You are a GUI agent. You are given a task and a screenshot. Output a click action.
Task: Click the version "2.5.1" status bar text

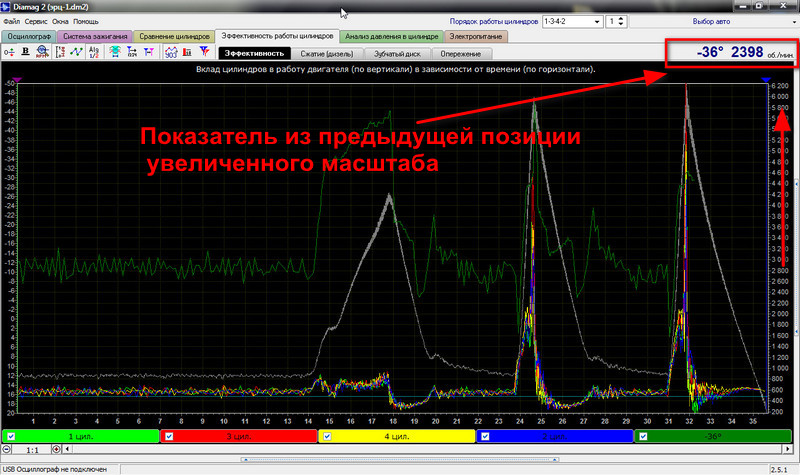click(x=779, y=470)
